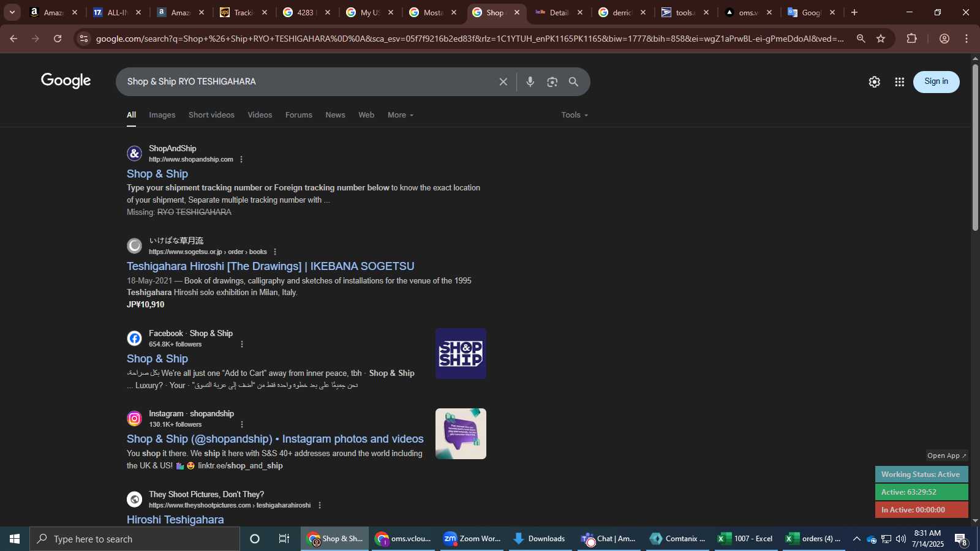The width and height of the screenshot is (980, 551).
Task: Click the Instagram result thumbnail
Action: click(461, 433)
